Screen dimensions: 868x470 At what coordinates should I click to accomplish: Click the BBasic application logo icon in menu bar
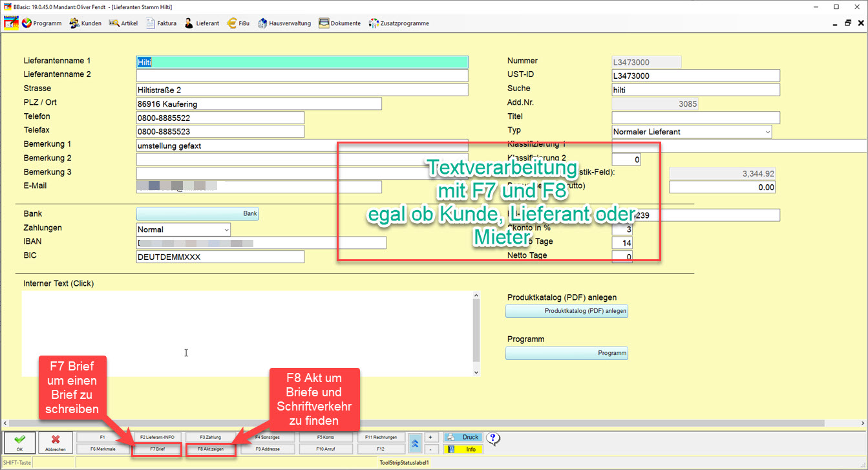(11, 23)
